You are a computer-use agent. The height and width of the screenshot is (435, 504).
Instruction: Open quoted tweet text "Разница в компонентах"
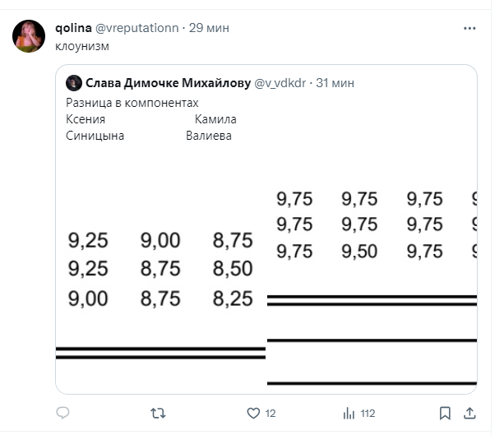click(x=132, y=102)
